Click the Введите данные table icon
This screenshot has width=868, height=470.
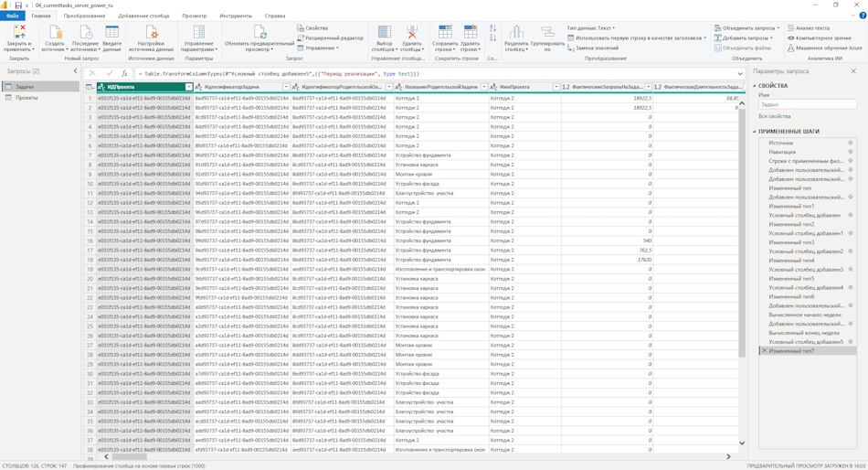pyautogui.click(x=111, y=32)
